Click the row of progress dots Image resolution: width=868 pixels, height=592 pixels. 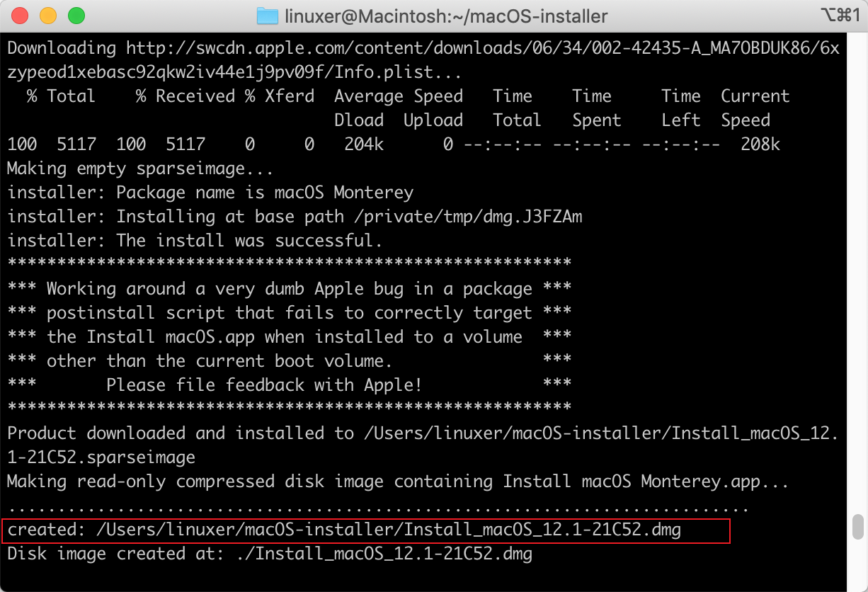tap(377, 506)
